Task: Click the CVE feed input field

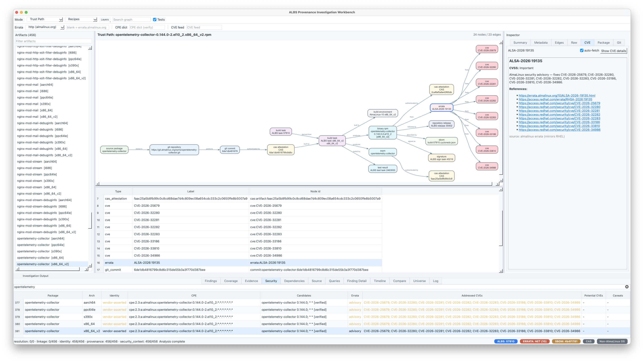Action: pos(204,27)
